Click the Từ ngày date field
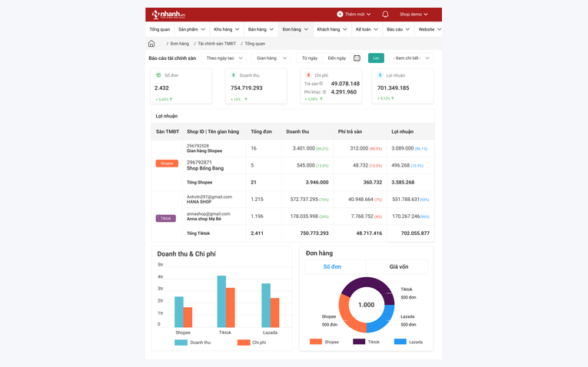The image size is (588, 367). pos(310,58)
